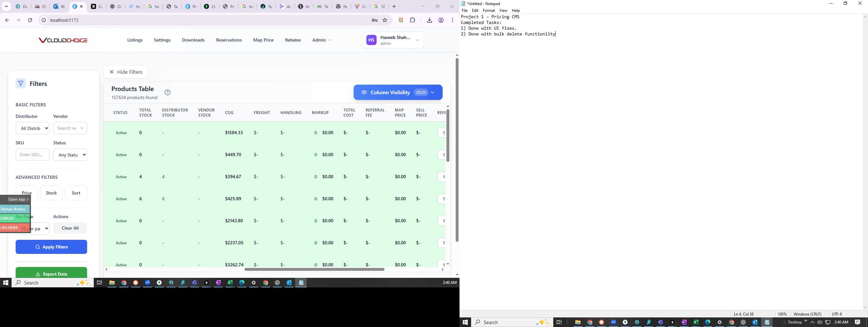Screen dimensions: 868x327
Task: Click the Products Table horizontal scrollbar thumb
Action: coord(314,269)
